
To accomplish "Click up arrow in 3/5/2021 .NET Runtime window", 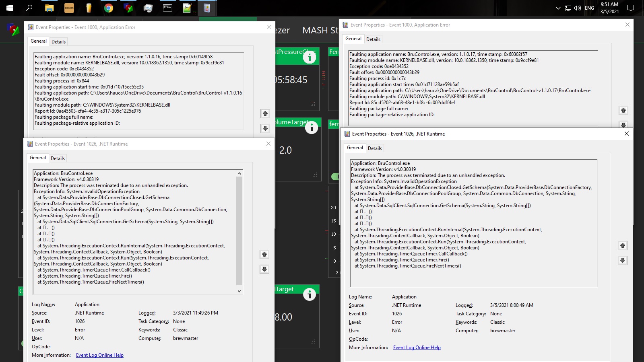I will pos(623,245).
